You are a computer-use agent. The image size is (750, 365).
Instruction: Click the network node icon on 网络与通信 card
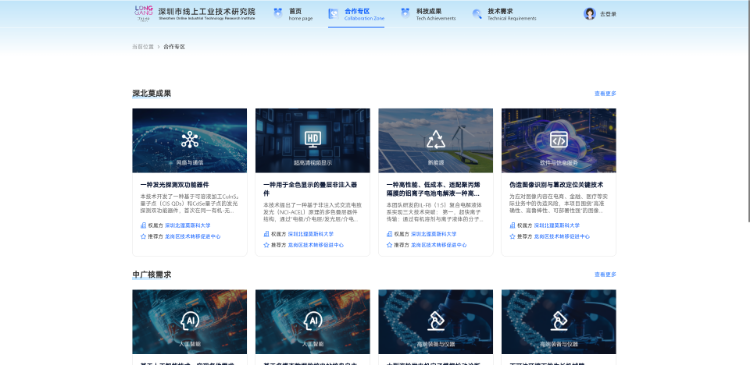pyautogui.click(x=190, y=140)
